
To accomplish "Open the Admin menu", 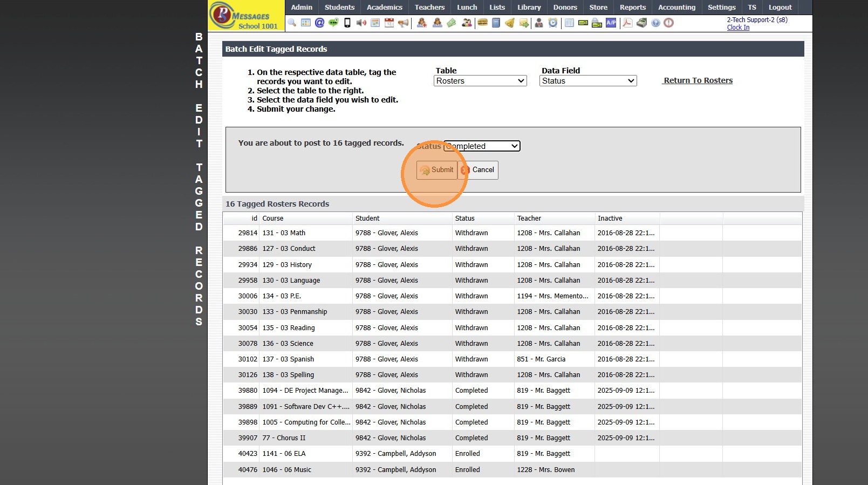I will 302,7.
